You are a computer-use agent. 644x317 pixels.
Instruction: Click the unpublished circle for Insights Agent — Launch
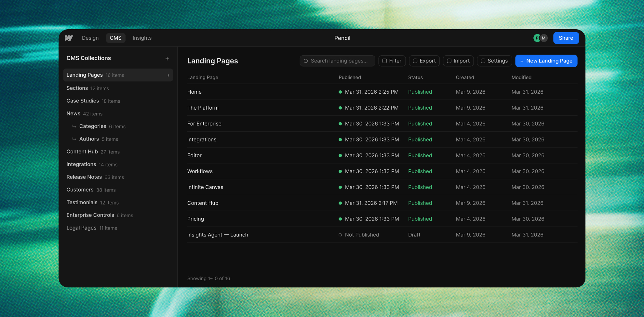click(x=340, y=235)
